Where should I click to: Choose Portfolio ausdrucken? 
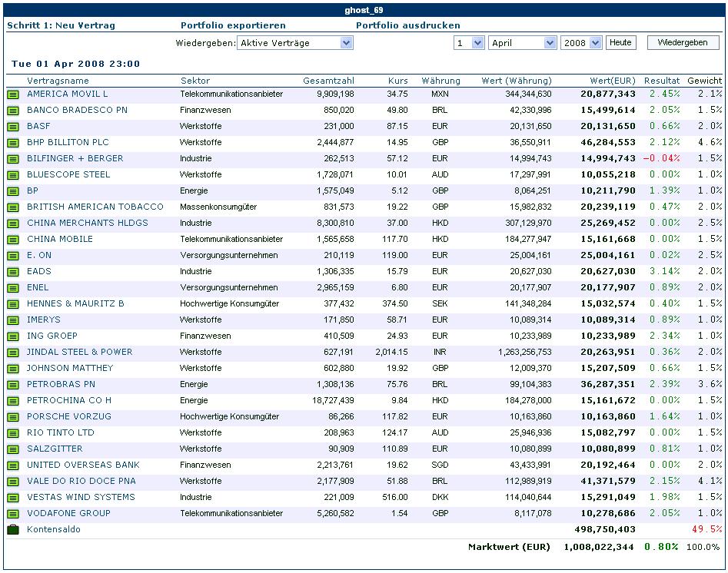click(407, 25)
